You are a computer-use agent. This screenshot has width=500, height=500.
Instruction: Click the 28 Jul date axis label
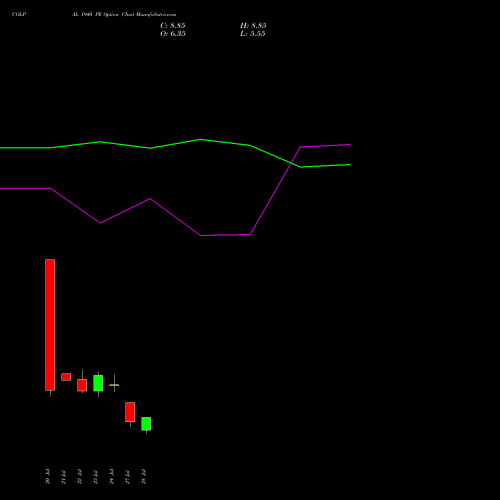point(143,477)
